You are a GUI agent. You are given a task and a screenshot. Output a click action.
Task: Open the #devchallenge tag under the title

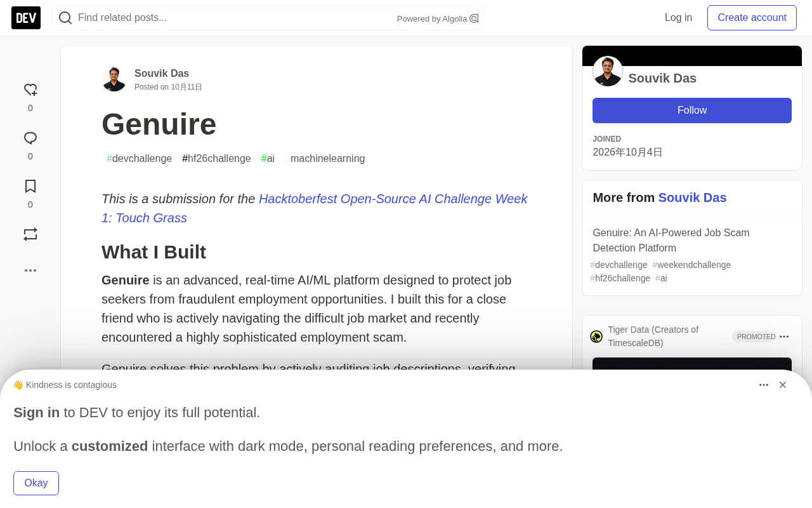tap(139, 159)
